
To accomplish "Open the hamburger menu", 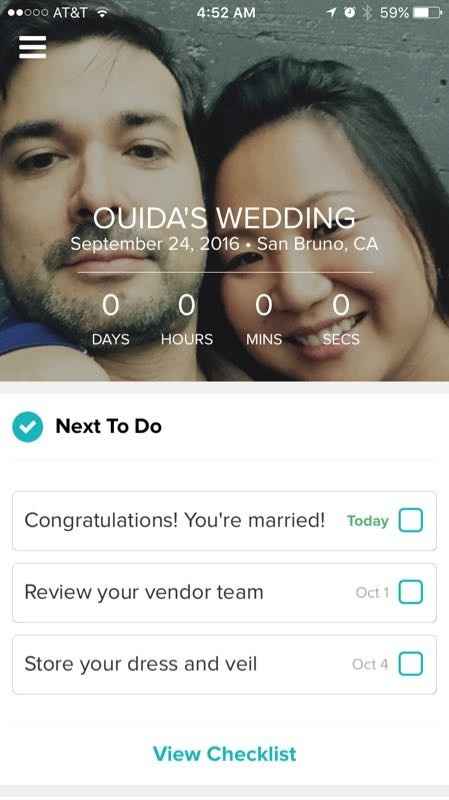I will pyautogui.click(x=33, y=47).
